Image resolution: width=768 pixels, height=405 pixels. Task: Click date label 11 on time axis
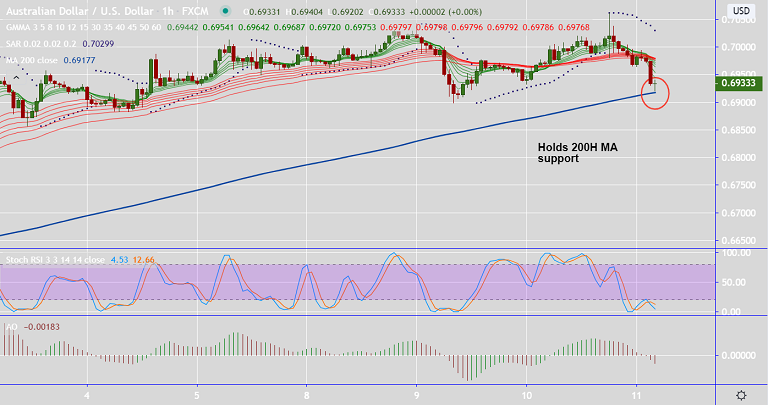[636, 395]
